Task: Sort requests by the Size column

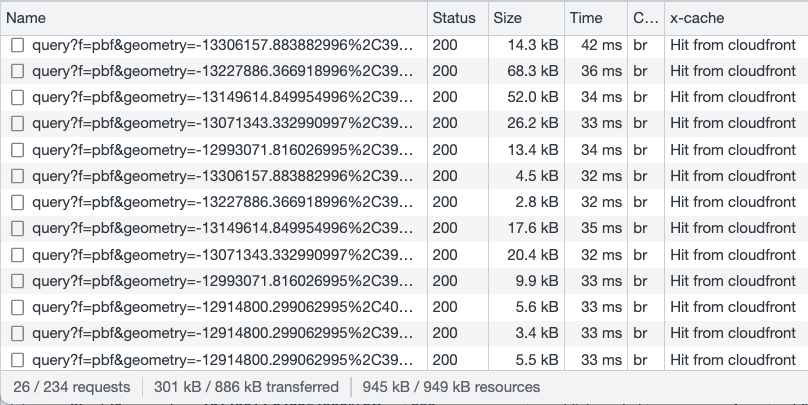Action: tap(507, 18)
